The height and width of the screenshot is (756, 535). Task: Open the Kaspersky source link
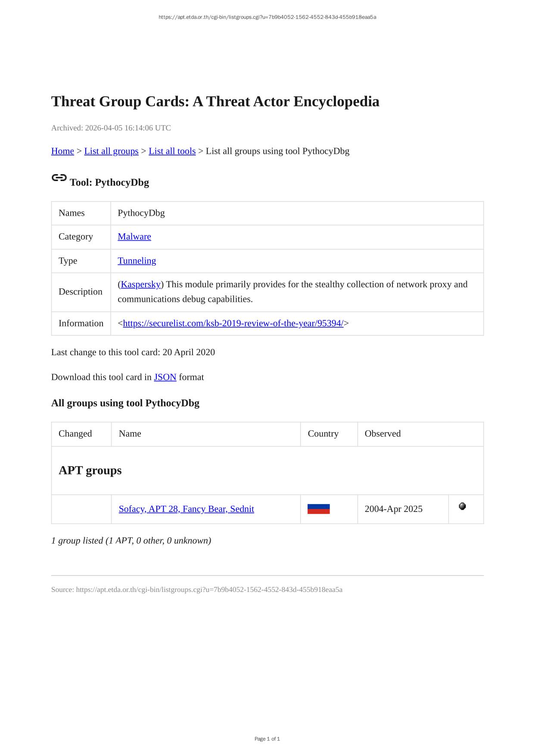click(x=140, y=285)
